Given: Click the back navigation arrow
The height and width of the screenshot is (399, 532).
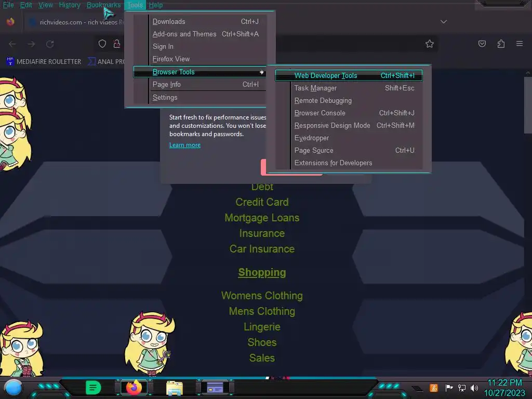Looking at the screenshot, I should [12, 44].
